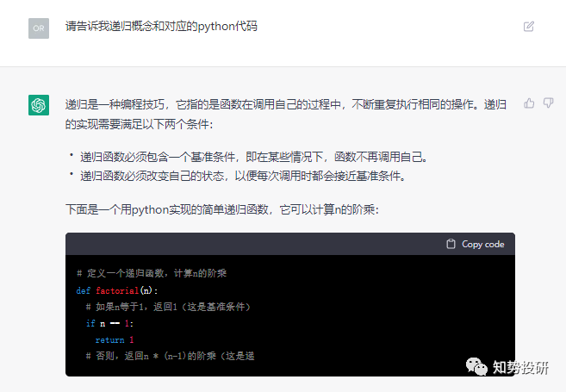Viewport: 566px width, 392px height.
Task: Click the edit message pencil icon
Action: [528, 27]
